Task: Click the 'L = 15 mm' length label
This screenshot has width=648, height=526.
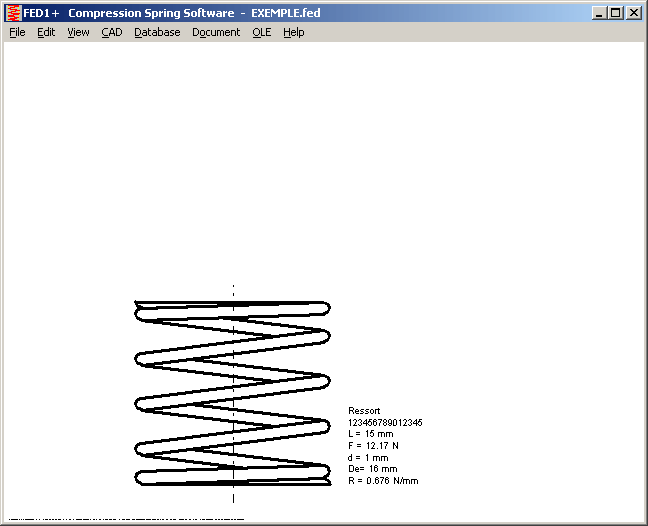Action: pos(371,434)
